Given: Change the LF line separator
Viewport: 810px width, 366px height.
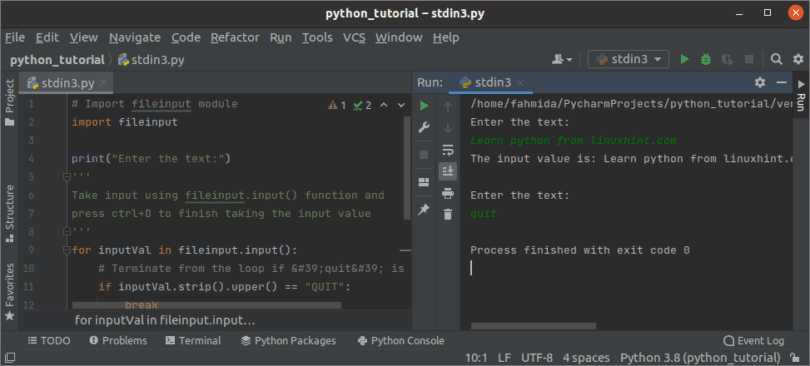Looking at the screenshot, I should pyautogui.click(x=504, y=358).
